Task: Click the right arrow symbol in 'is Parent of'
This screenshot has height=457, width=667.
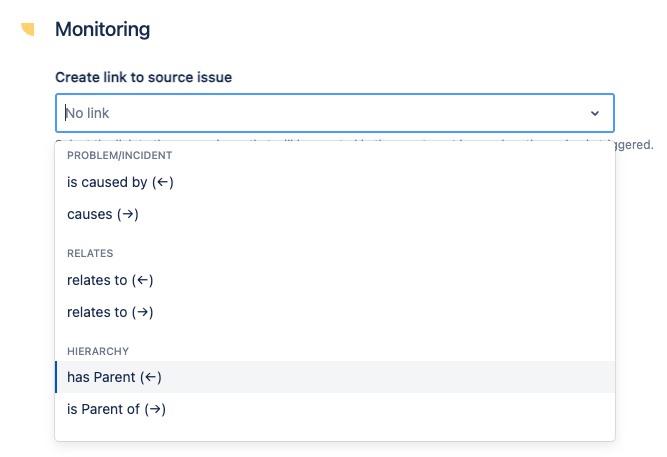Action: click(x=155, y=409)
